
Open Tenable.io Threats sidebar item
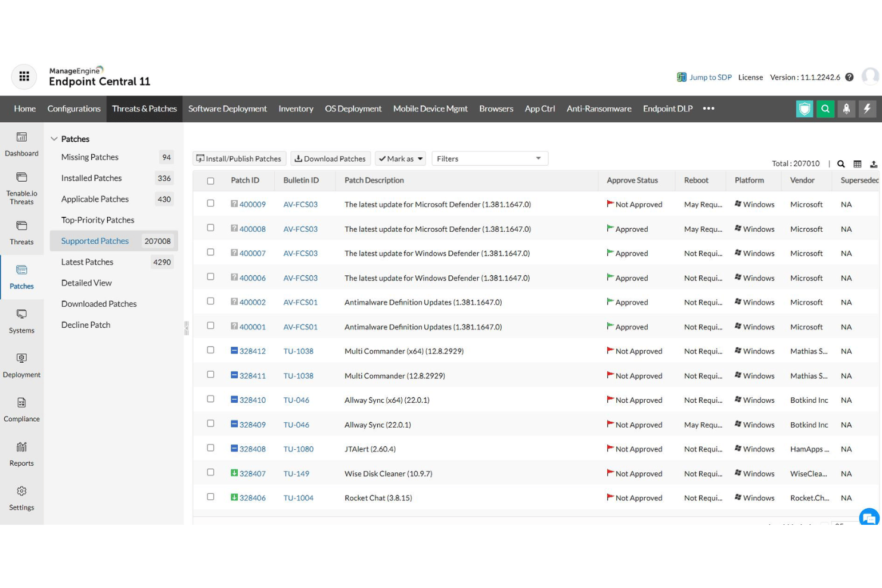[21, 188]
